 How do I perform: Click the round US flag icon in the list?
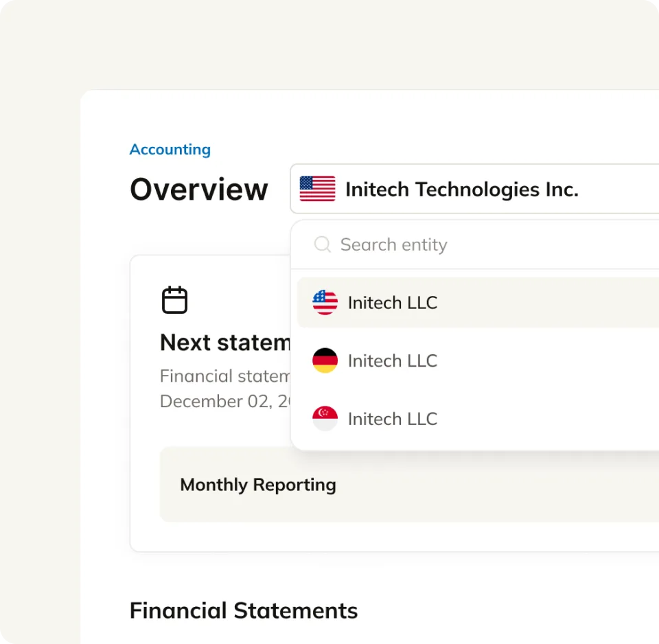325,302
